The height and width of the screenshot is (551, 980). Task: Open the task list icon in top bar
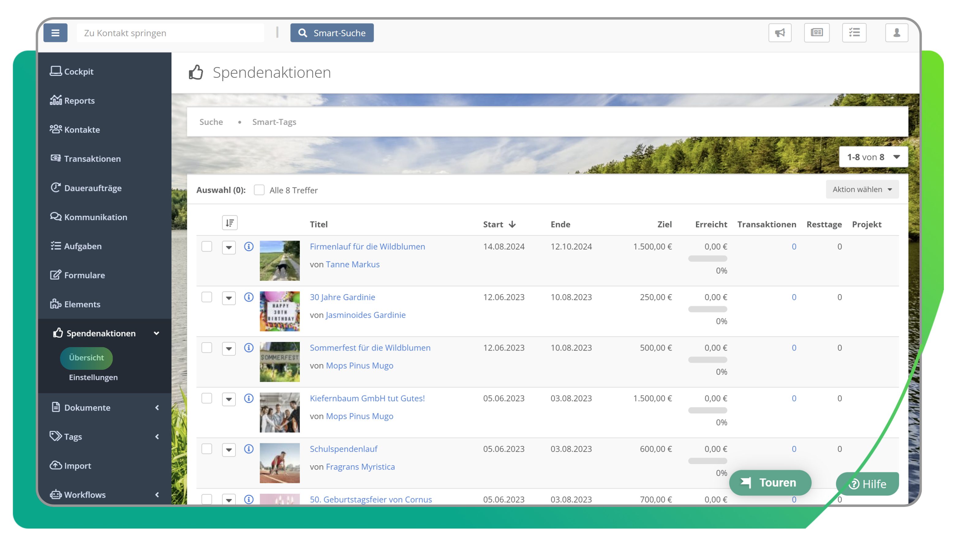click(854, 33)
